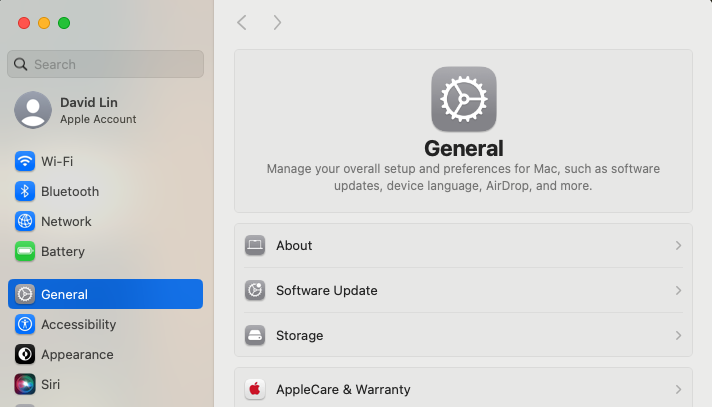Viewport: 712px width, 407px height.
Task: Open Software Update using its chevron
Action: [678, 290]
